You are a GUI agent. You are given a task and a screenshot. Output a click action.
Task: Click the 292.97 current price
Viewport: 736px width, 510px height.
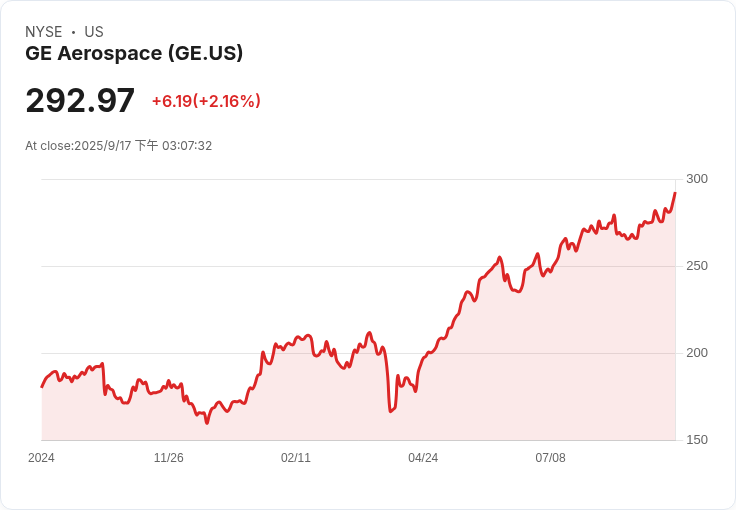80,100
